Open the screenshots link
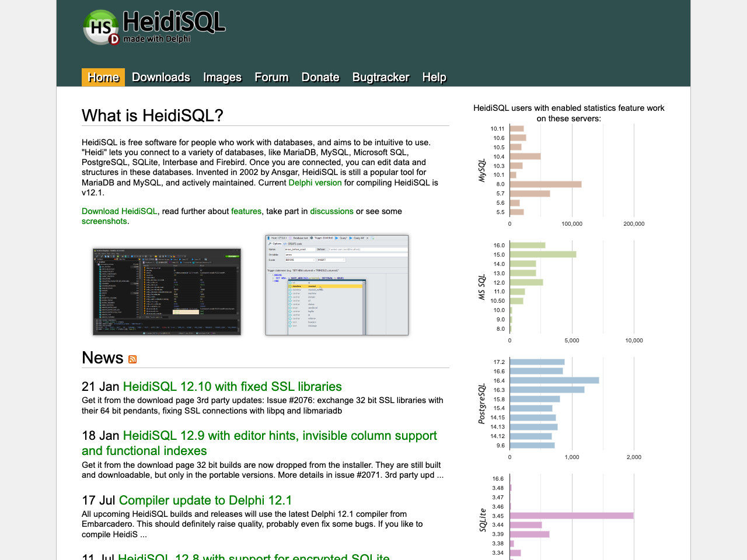 click(x=104, y=221)
